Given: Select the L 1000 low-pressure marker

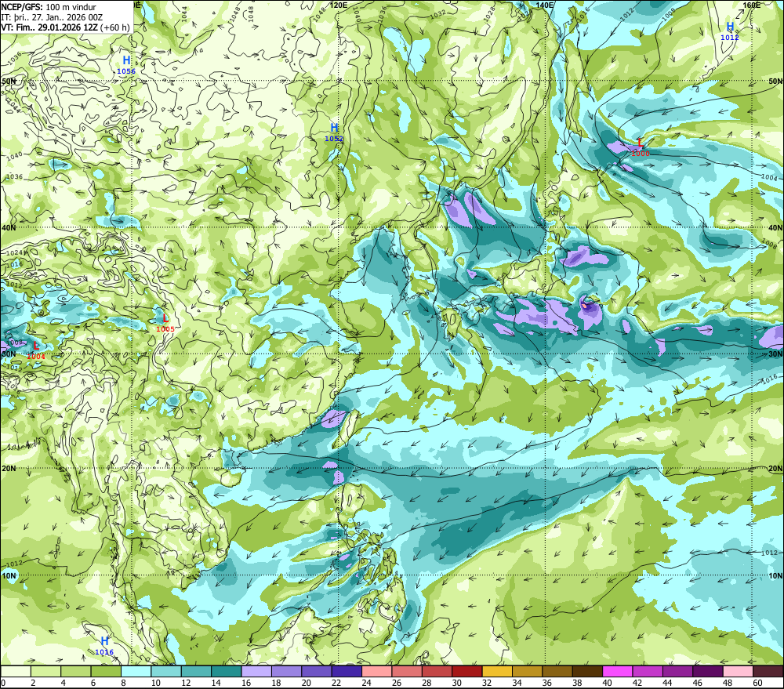Looking at the screenshot, I should click(640, 147).
